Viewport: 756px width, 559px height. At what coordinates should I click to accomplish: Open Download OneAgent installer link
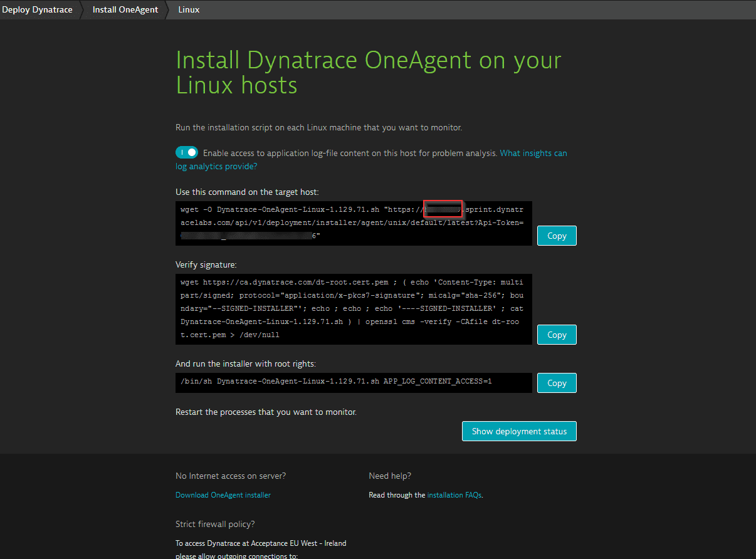223,495
